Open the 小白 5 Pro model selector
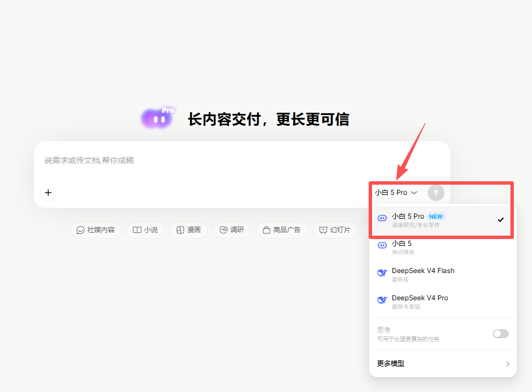 (396, 193)
